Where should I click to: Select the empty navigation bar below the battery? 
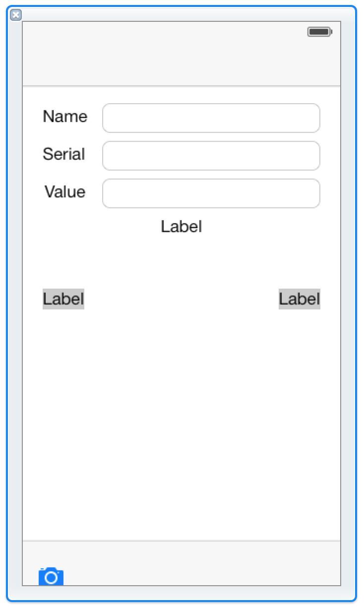tap(182, 64)
